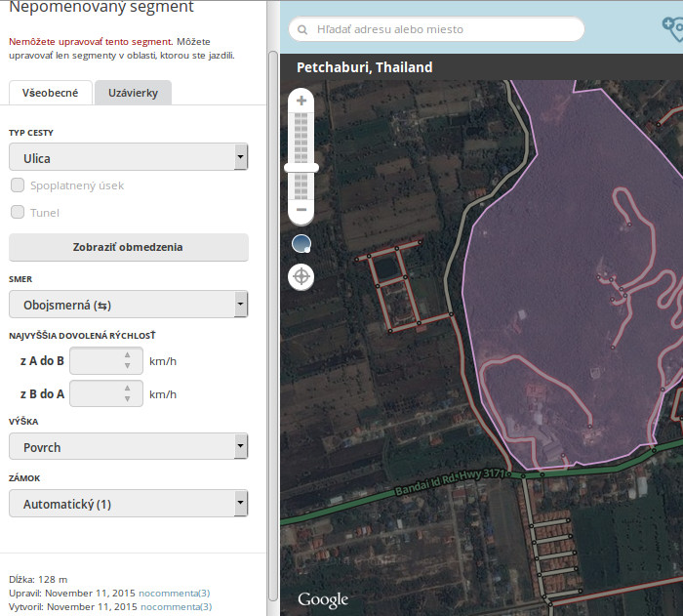Select the Bandai Id Rd. Hwy 3171 road label

pos(449,481)
